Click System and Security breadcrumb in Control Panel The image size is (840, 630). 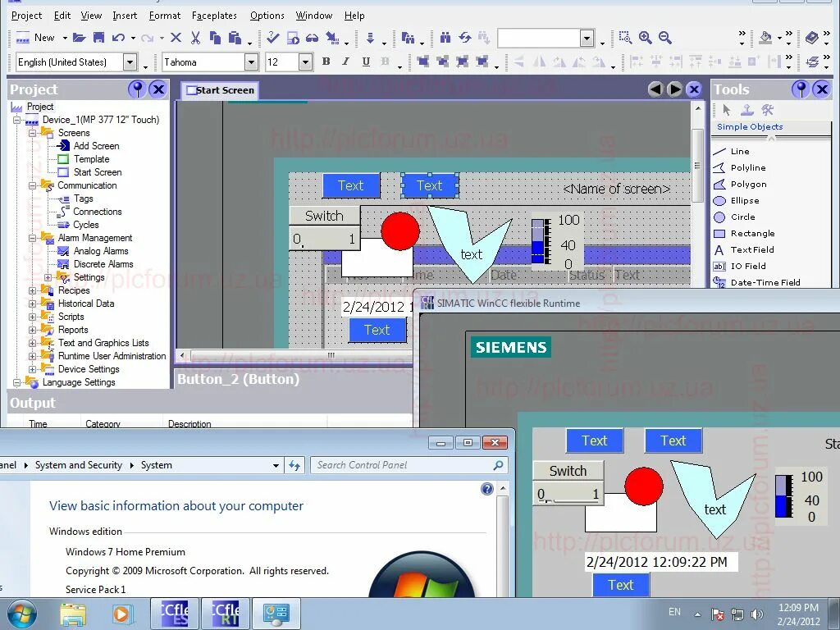click(79, 465)
